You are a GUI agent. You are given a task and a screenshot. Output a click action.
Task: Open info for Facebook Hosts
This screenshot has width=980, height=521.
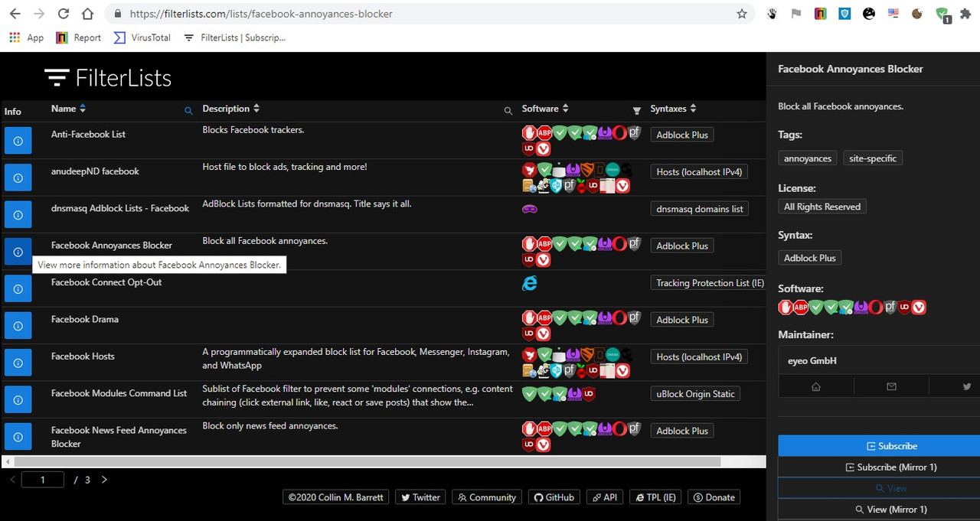coord(18,363)
